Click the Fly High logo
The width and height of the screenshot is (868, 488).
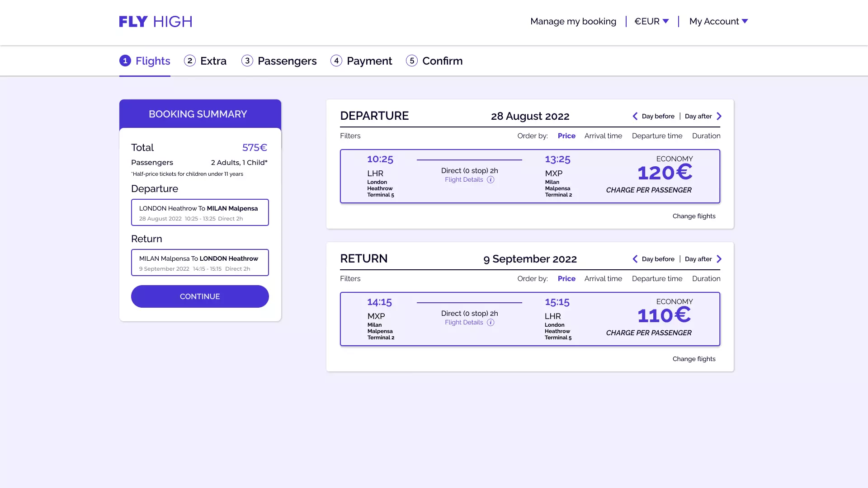click(156, 21)
